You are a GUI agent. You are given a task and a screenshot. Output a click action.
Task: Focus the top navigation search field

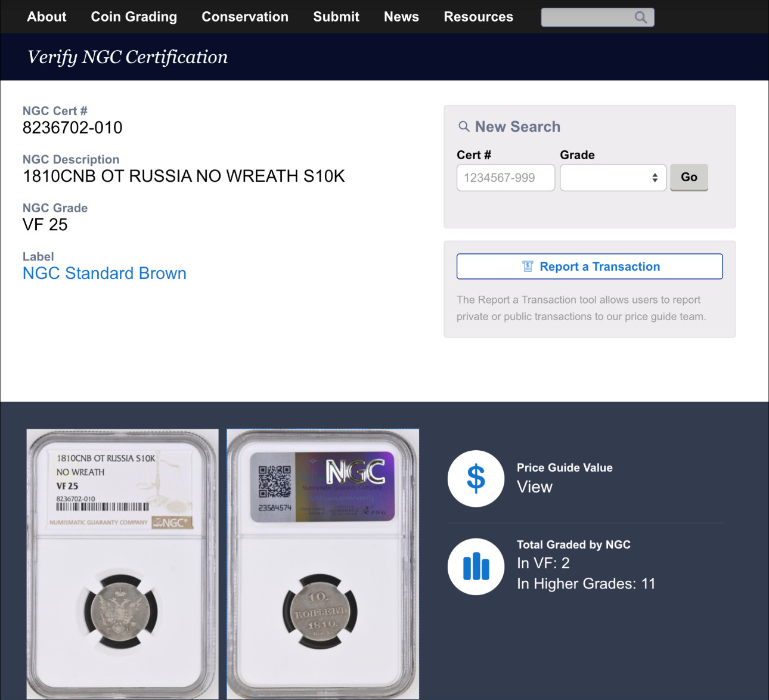pos(597,17)
